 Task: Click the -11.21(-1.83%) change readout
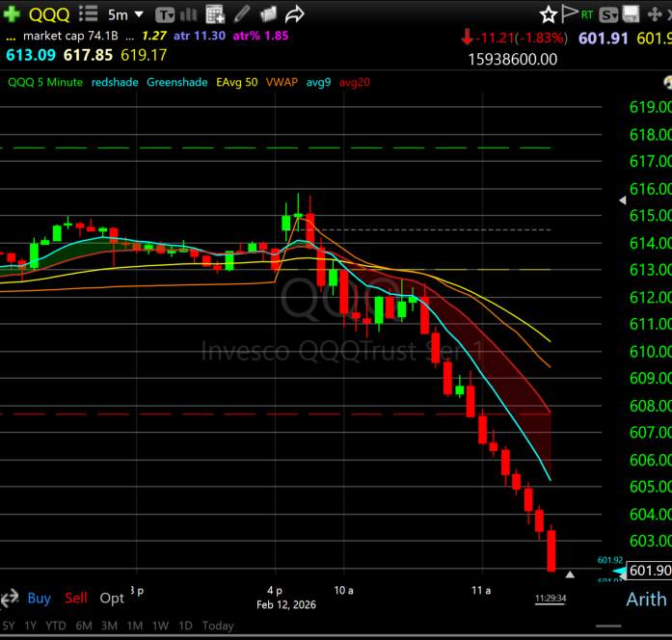[x=522, y=39]
